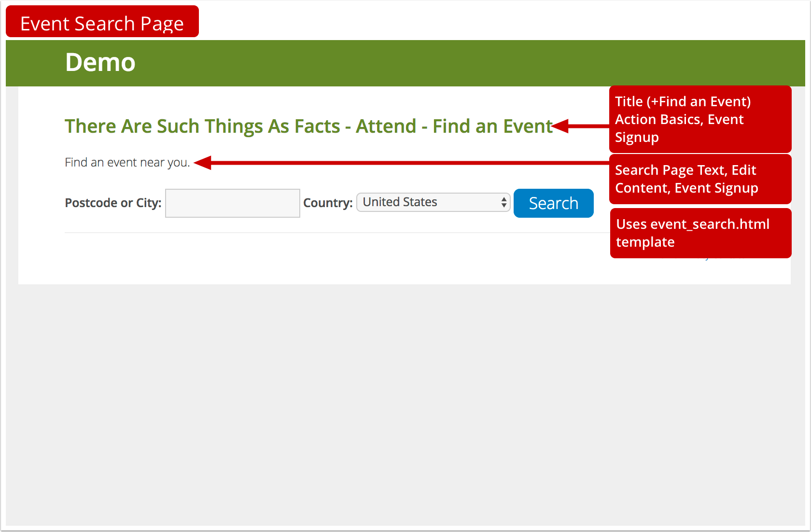Click inside the Postcode or City field
This screenshot has height=532, width=811.
tap(232, 203)
